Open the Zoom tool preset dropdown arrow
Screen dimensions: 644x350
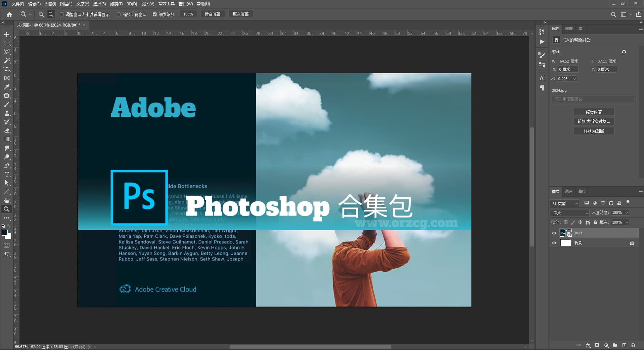click(30, 14)
